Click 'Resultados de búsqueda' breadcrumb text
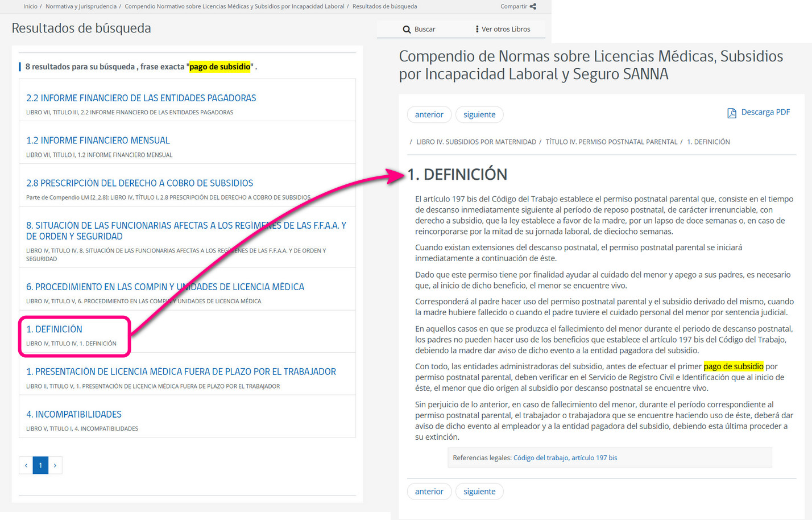812x520 pixels. coord(384,6)
